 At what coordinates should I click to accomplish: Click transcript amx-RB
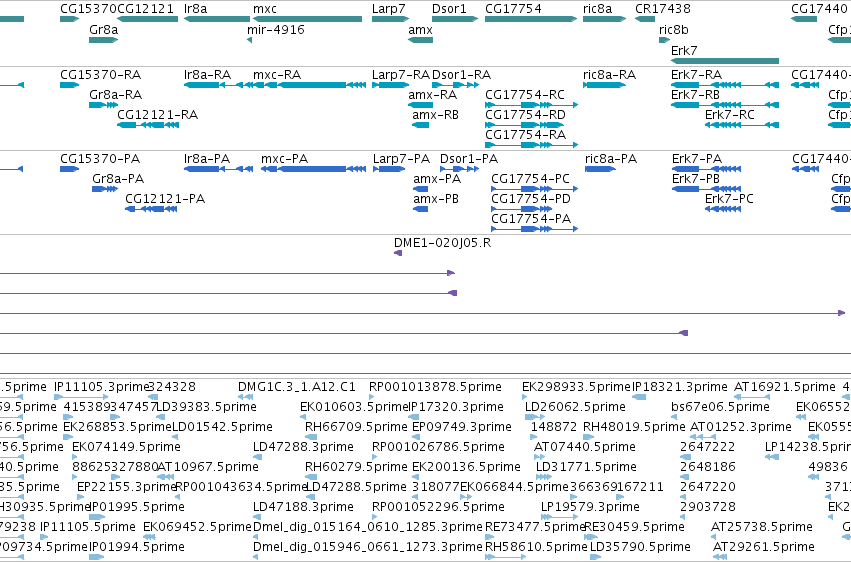coord(435,114)
